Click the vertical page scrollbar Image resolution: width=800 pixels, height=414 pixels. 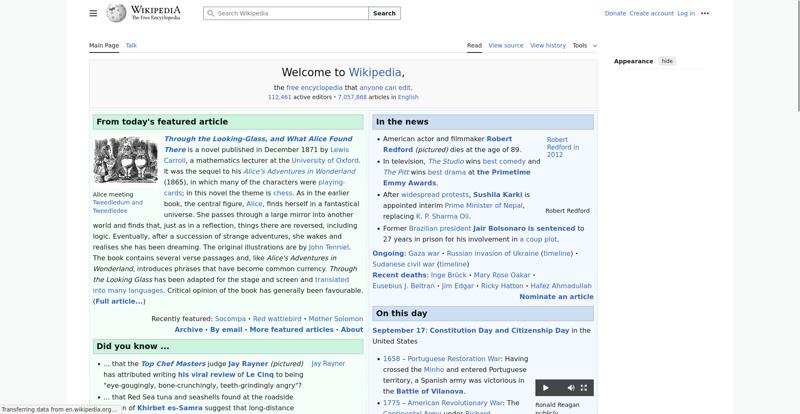pos(798,56)
